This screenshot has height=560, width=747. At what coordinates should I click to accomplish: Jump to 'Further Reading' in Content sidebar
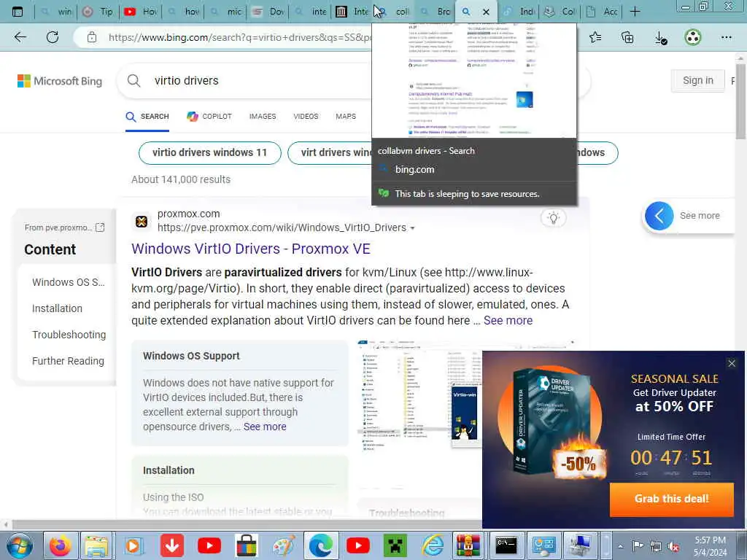(x=68, y=361)
